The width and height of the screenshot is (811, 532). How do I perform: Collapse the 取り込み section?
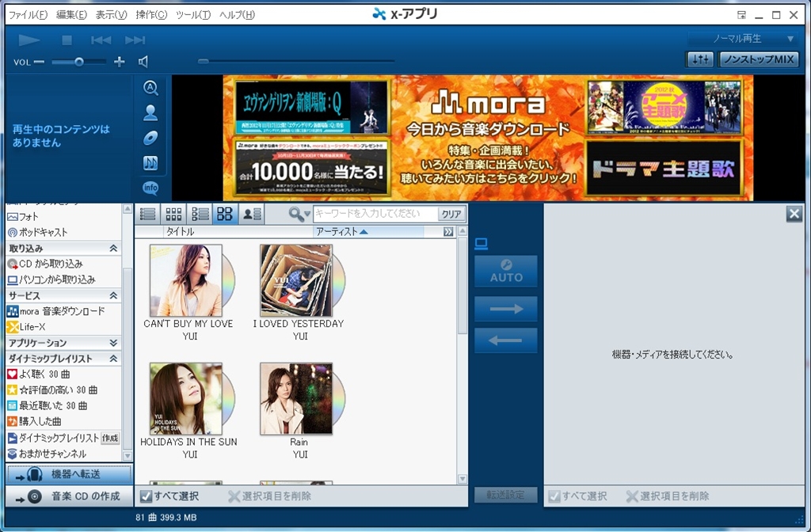pos(113,249)
